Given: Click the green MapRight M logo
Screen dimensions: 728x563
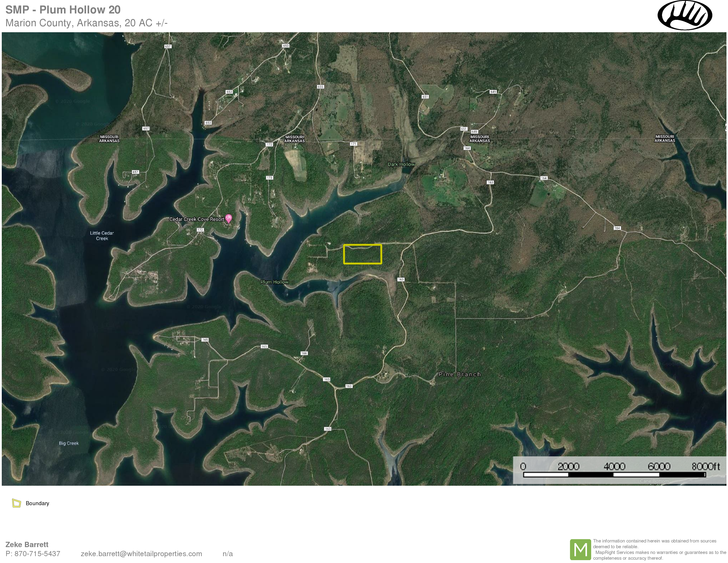Looking at the screenshot, I should pyautogui.click(x=580, y=549).
